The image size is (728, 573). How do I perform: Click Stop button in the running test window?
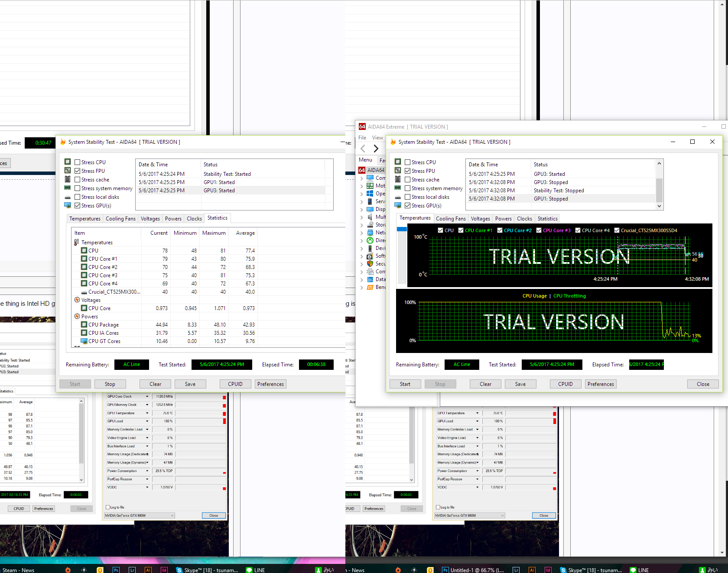click(110, 384)
